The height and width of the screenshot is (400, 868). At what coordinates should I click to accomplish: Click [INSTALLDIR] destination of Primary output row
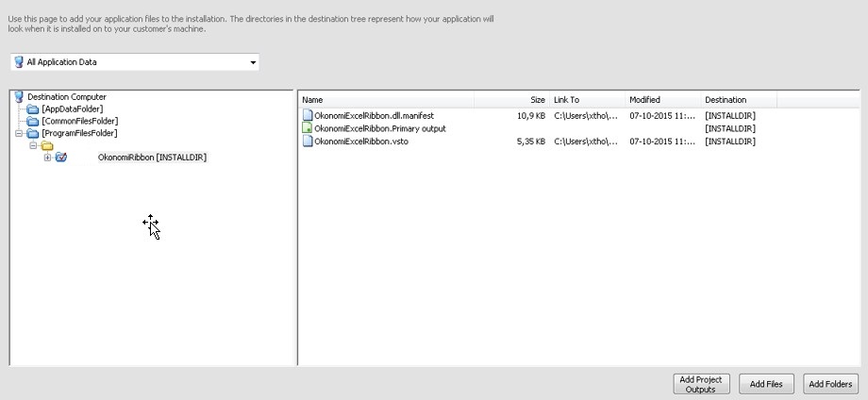730,128
